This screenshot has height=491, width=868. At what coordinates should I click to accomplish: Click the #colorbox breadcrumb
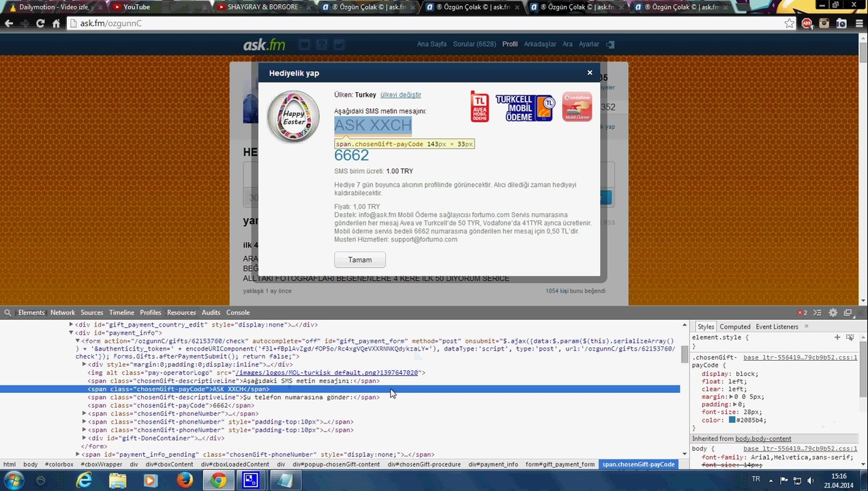click(59, 464)
